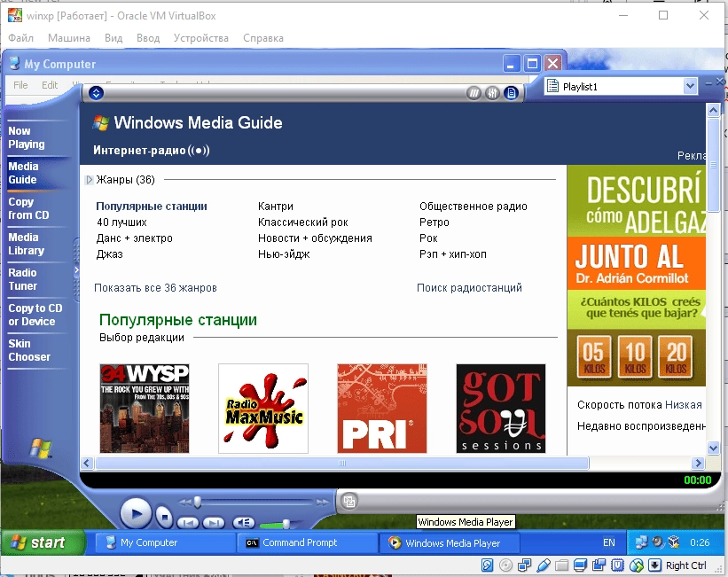Click horizontal scrollbar left arrow
The image size is (728, 577).
[87, 463]
